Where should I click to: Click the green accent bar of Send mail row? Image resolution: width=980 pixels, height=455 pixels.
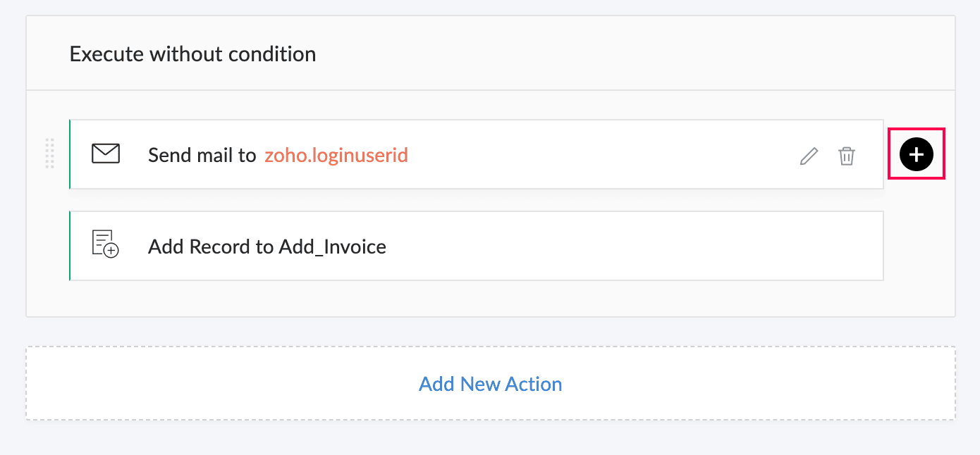click(70, 154)
